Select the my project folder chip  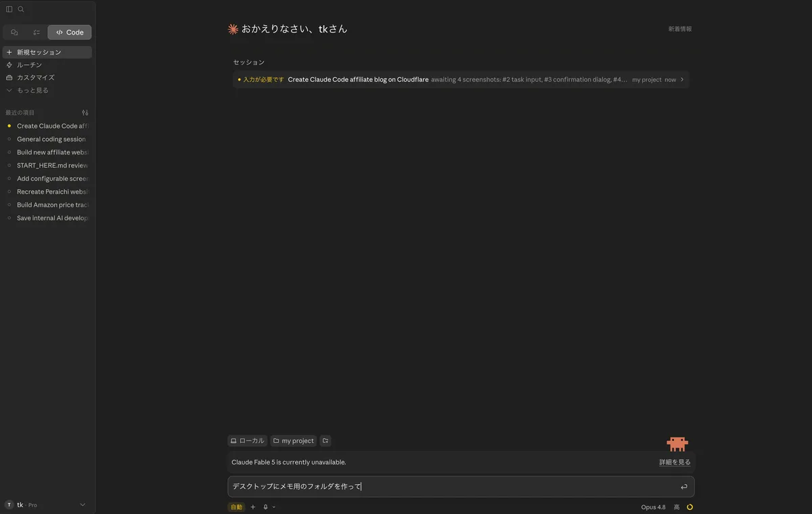pos(294,441)
